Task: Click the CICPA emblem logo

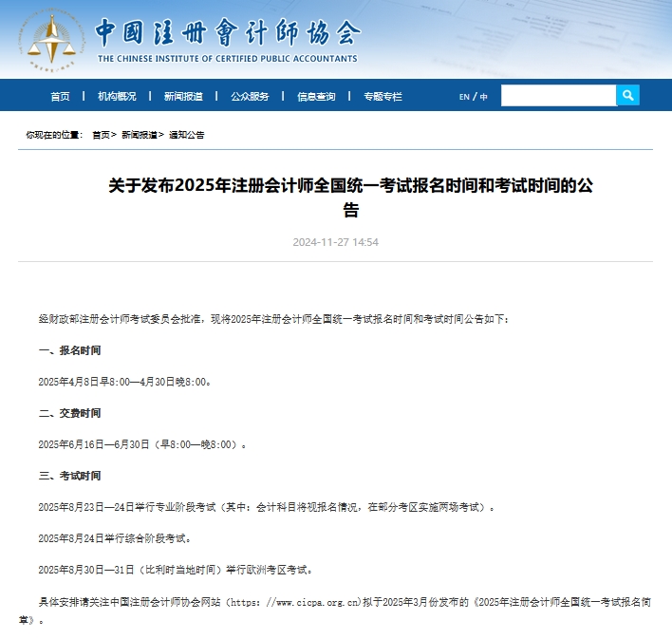Action: [x=54, y=39]
